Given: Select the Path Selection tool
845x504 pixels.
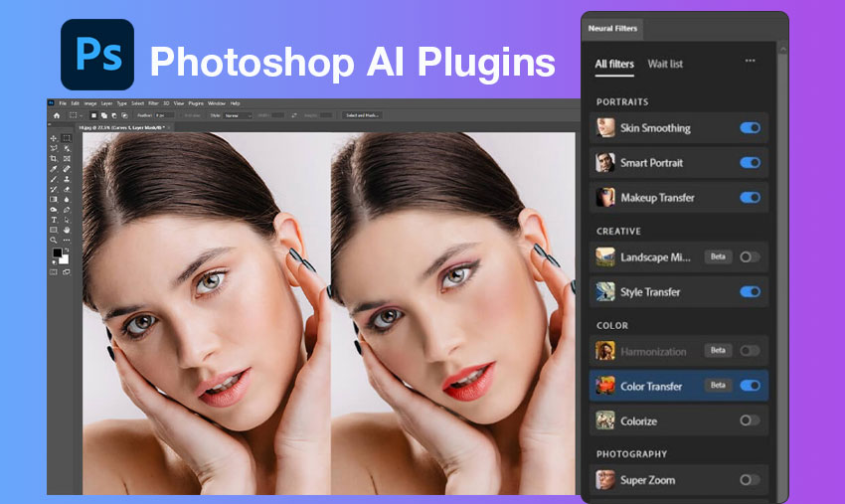Looking at the screenshot, I should 67,220.
